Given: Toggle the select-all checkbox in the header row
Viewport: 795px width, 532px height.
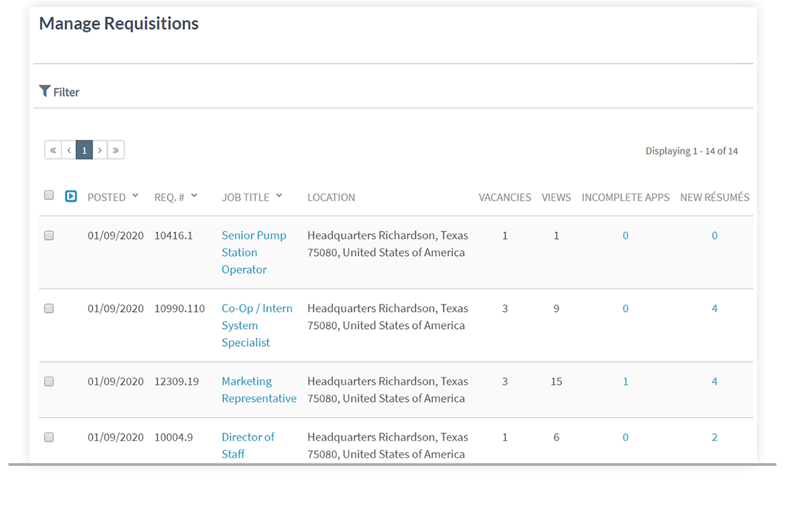Looking at the screenshot, I should [x=49, y=195].
